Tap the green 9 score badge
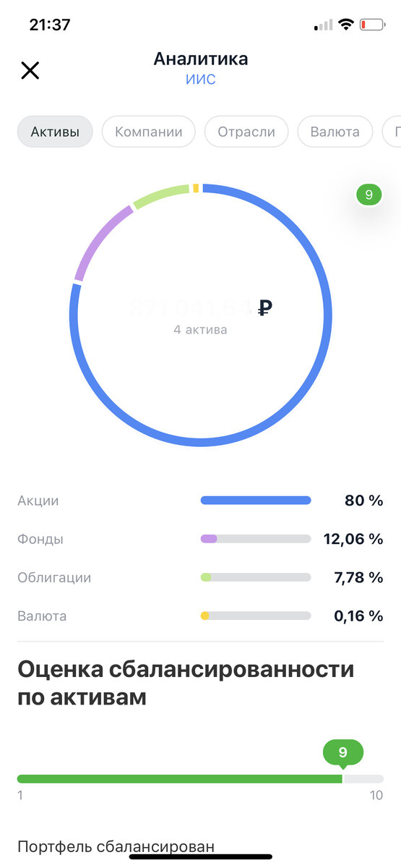Image resolution: width=401 pixels, height=868 pixels. pyautogui.click(x=368, y=195)
